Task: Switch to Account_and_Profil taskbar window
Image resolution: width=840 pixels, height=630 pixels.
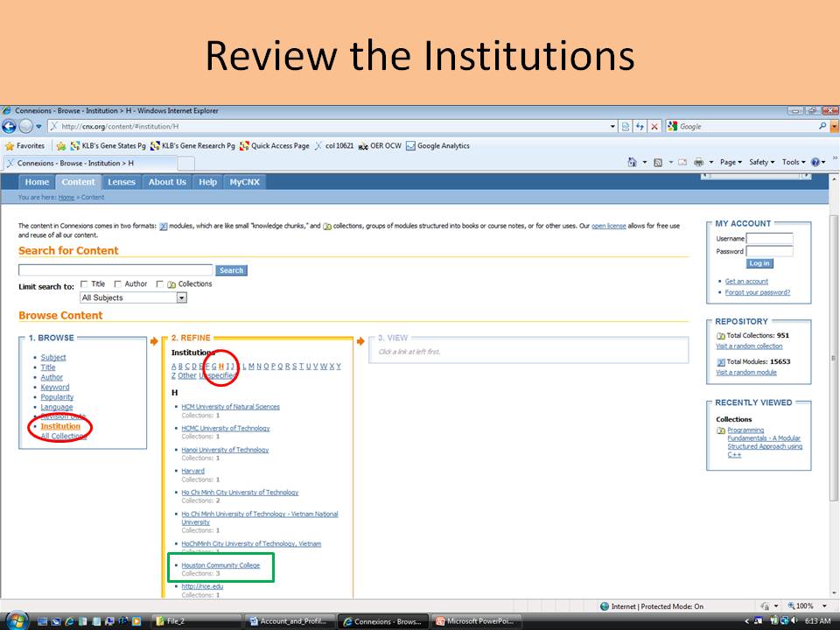Action: tap(290, 621)
